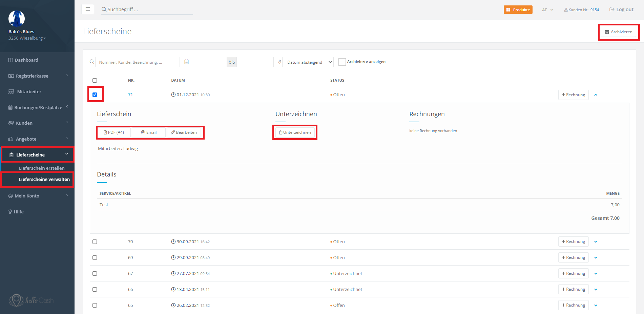Expand the Registrierkasse sidebar menu
This screenshot has height=314, width=644.
tap(37, 76)
